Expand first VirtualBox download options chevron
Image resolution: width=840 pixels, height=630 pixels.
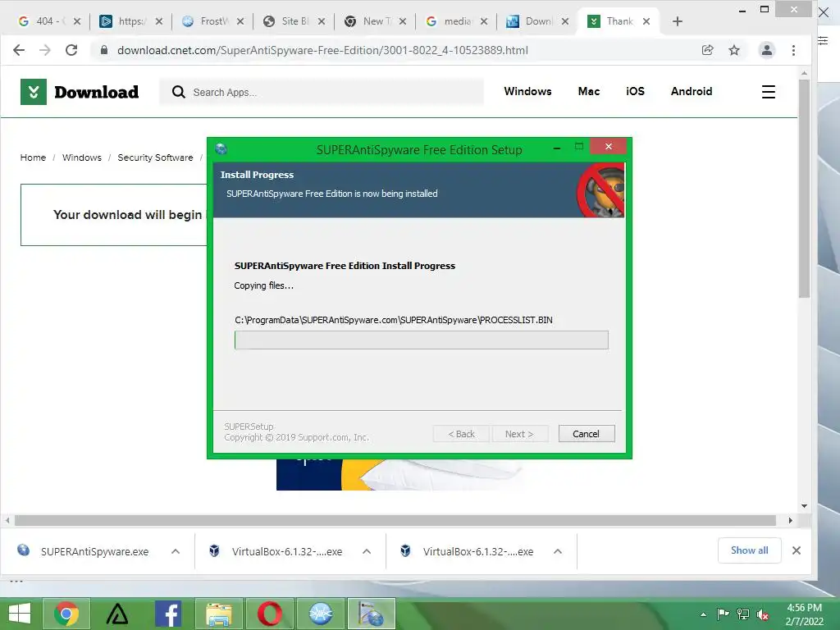[367, 551]
